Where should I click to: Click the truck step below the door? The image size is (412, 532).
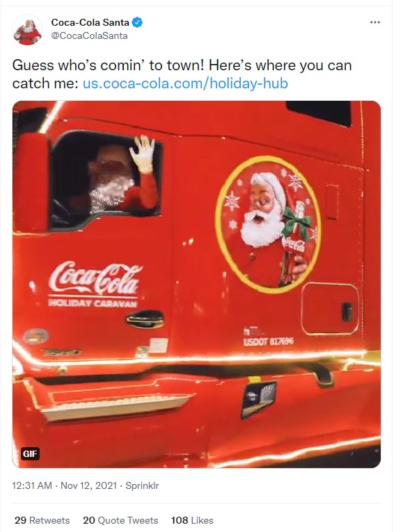pyautogui.click(x=116, y=405)
